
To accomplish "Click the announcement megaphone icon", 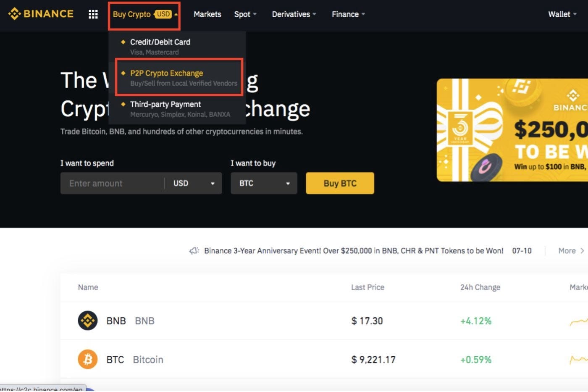I will pos(194,251).
